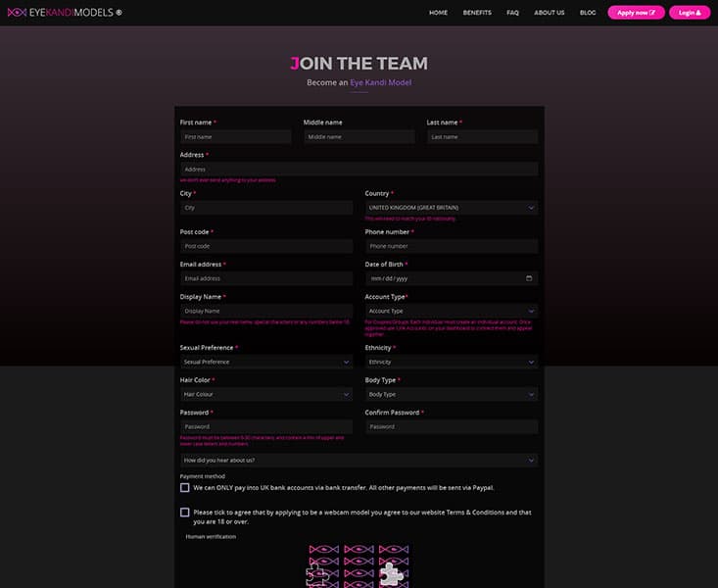This screenshot has width=718, height=588.
Task: Click into the Post code field
Action: tap(266, 246)
